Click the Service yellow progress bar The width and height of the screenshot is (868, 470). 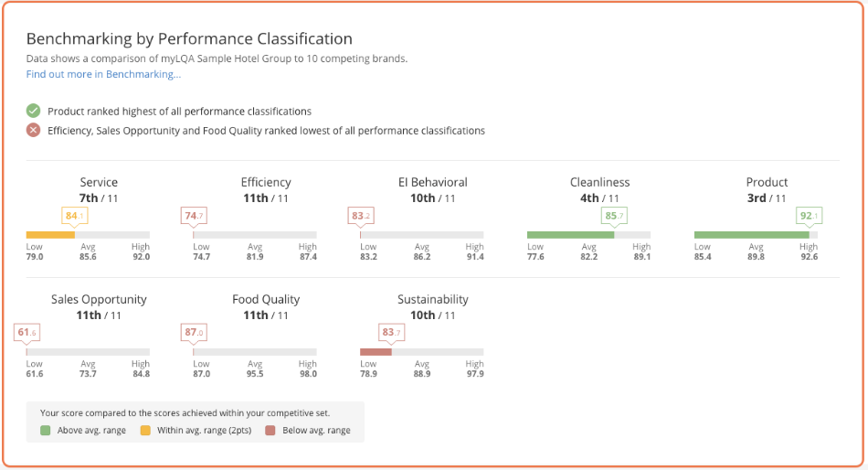click(50, 235)
